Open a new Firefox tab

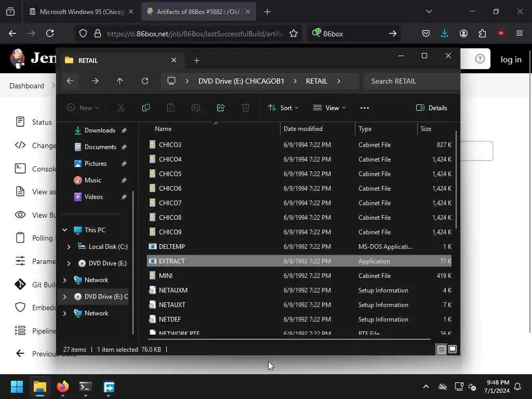point(267,11)
